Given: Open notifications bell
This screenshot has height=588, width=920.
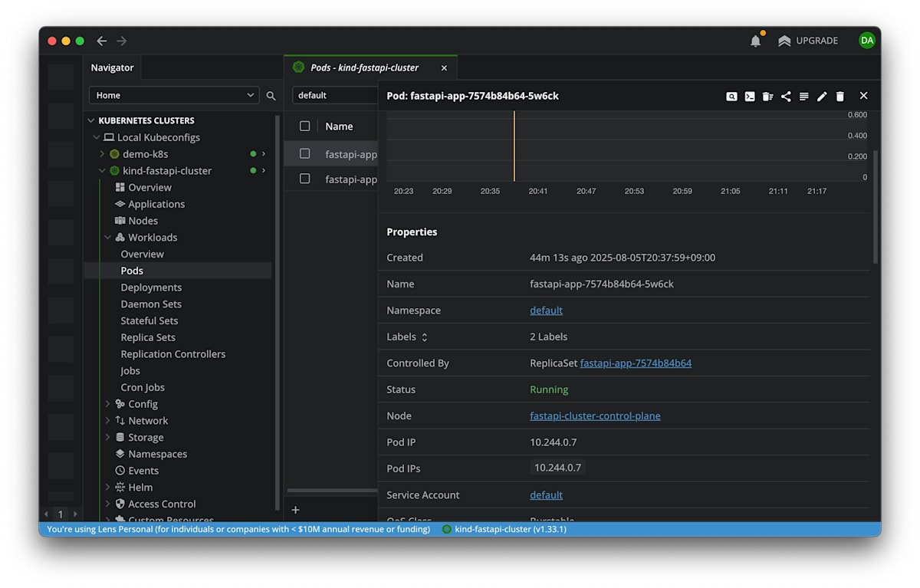Looking at the screenshot, I should pos(756,41).
